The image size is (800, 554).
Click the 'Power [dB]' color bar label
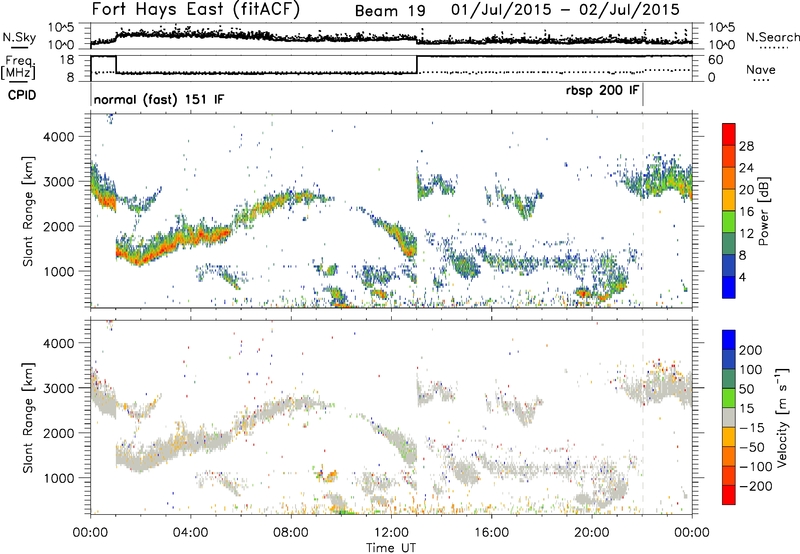pos(763,211)
